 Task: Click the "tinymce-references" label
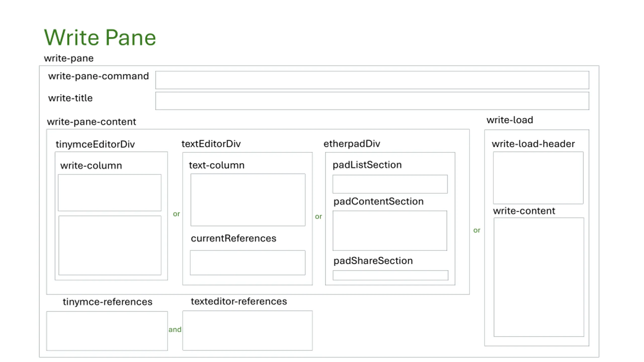tap(107, 302)
